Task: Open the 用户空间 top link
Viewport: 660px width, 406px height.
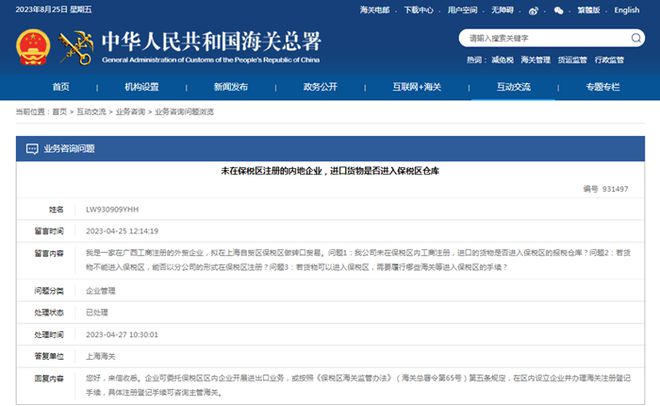Action: click(x=462, y=10)
